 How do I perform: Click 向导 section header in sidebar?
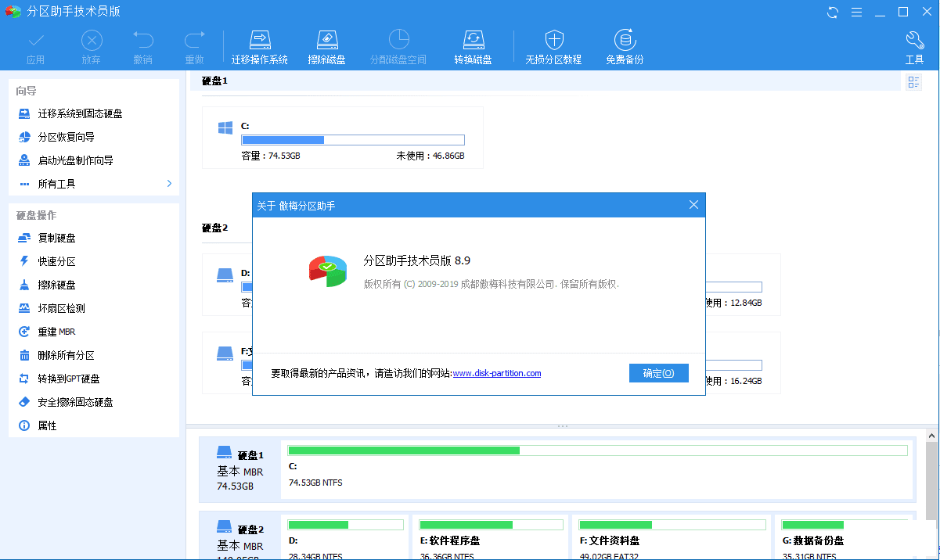click(x=27, y=91)
